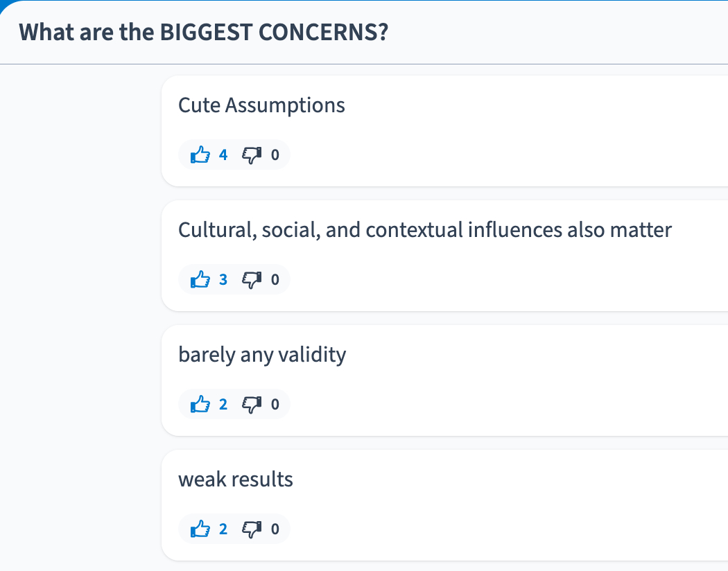
Task: Click the "barely any validity" response text
Action: (x=262, y=355)
